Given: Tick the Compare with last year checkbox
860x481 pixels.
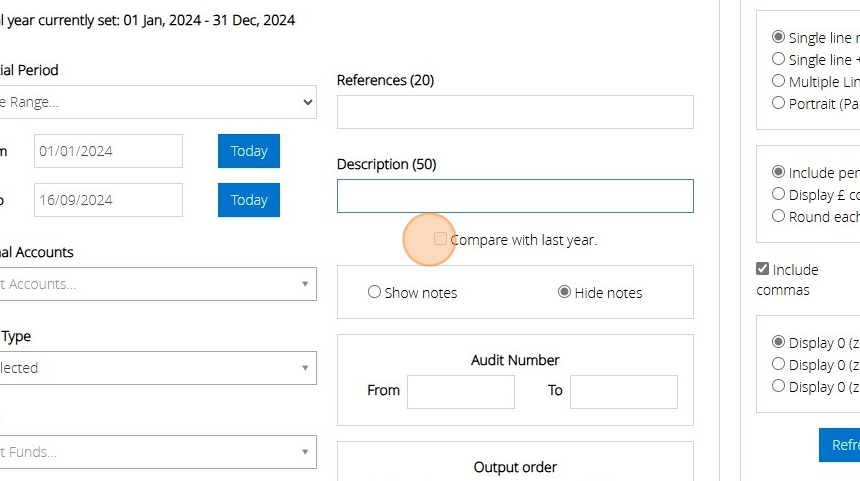Looking at the screenshot, I should [440, 240].
